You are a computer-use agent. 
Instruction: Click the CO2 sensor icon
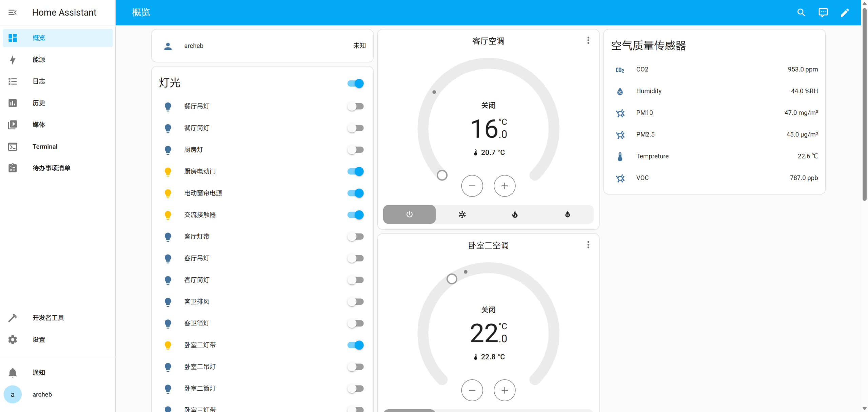click(x=620, y=70)
